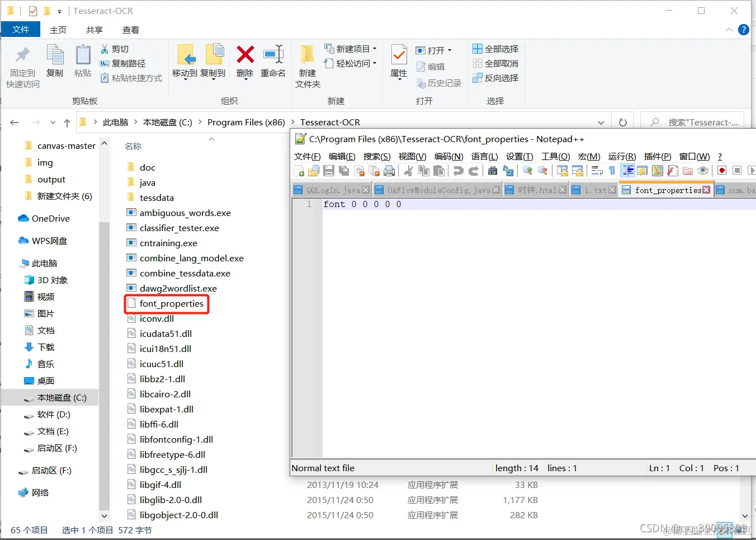Expand address bar history dropdown

click(x=601, y=123)
